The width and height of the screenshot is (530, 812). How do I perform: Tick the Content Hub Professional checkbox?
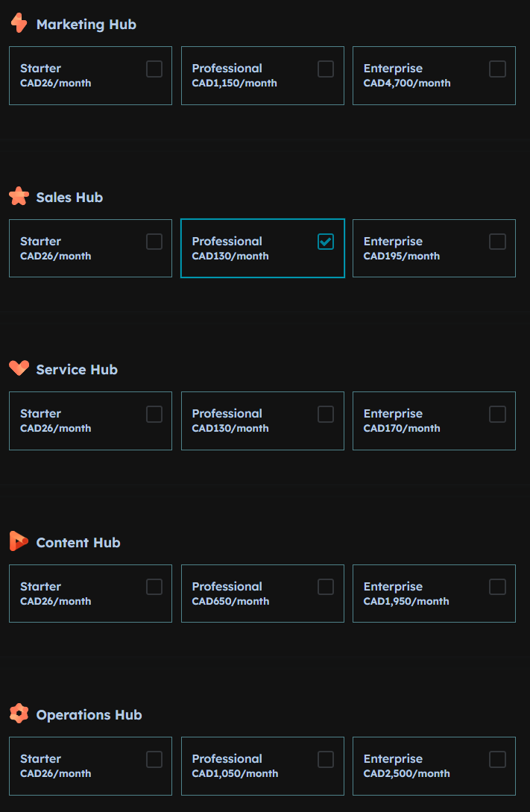pyautogui.click(x=326, y=588)
